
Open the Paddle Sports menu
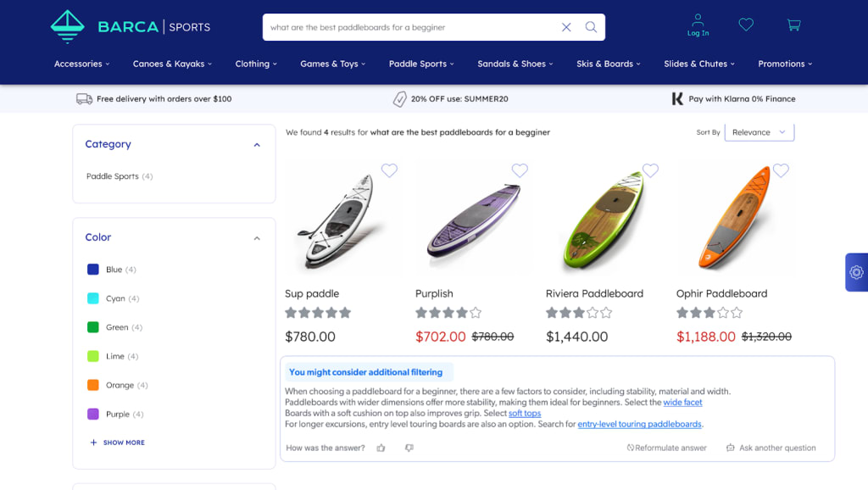421,64
